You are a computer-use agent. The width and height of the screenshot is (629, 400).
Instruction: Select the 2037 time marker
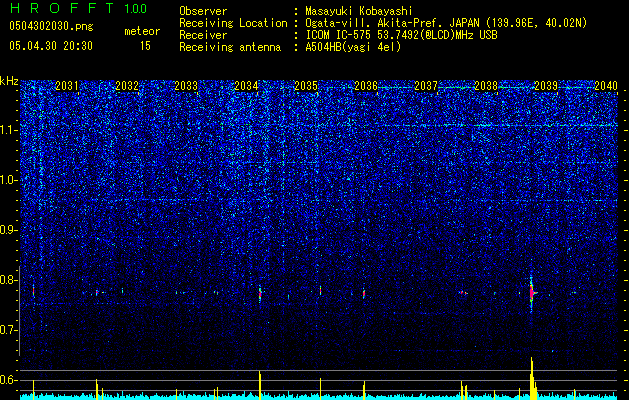point(426,86)
